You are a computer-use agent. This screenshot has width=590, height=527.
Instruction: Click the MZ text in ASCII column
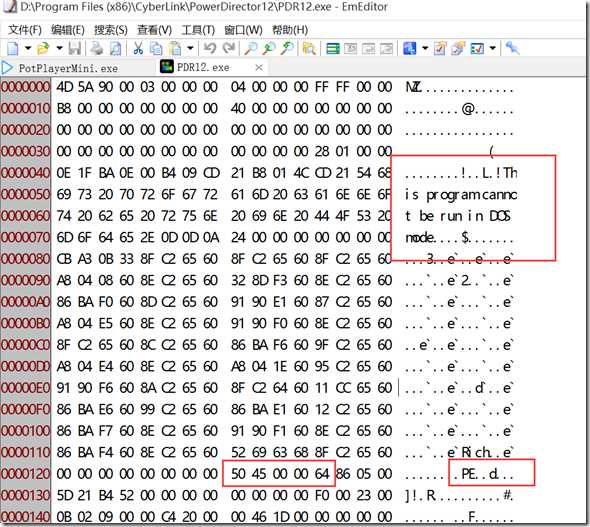413,88
